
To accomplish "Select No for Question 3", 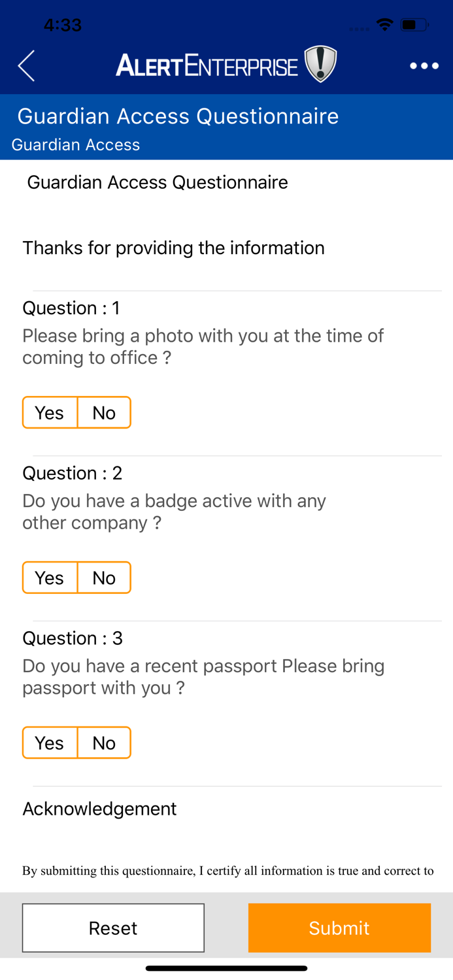I will pos(103,742).
